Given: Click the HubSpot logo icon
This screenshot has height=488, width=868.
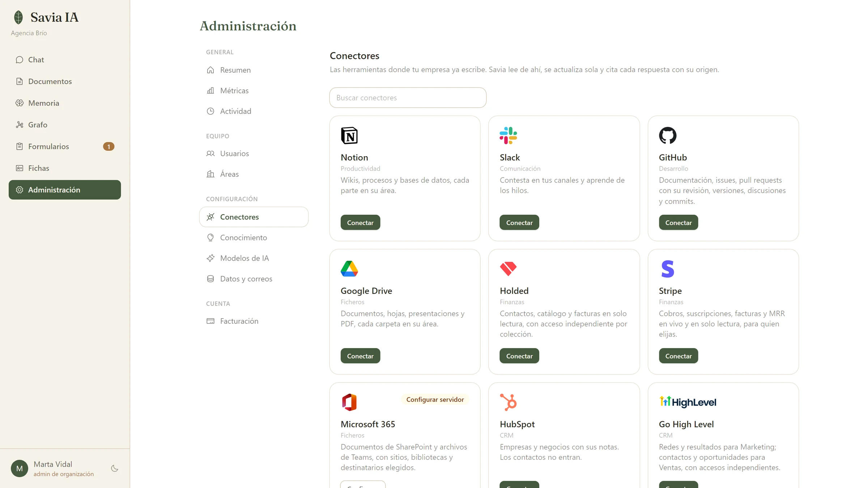Looking at the screenshot, I should 508,402.
